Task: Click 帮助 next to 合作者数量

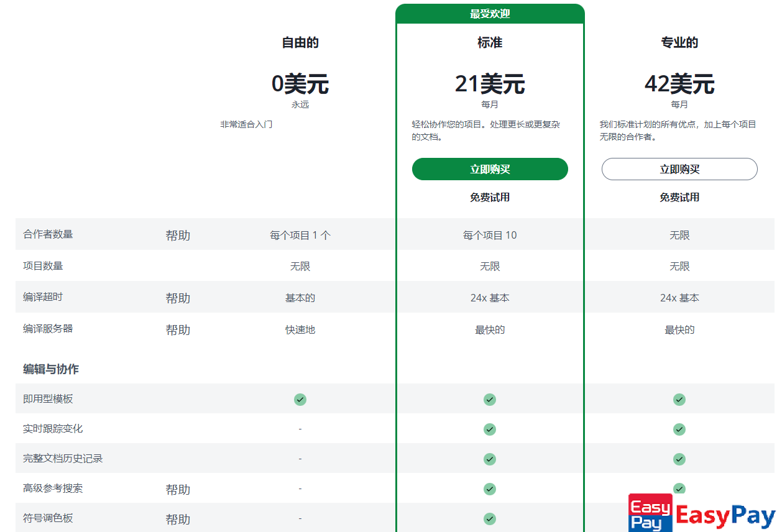Action: click(x=178, y=236)
